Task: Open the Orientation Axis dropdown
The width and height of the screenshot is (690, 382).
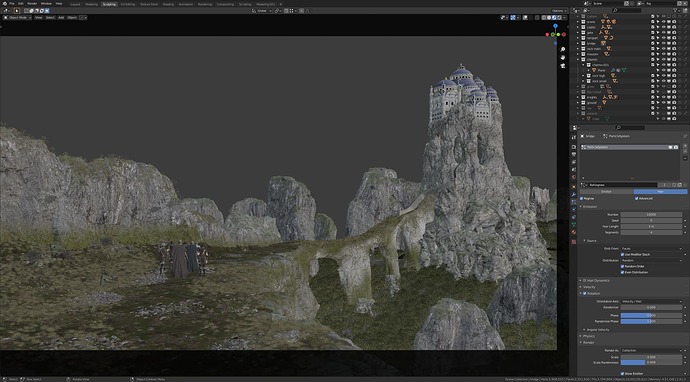Action: 651,301
